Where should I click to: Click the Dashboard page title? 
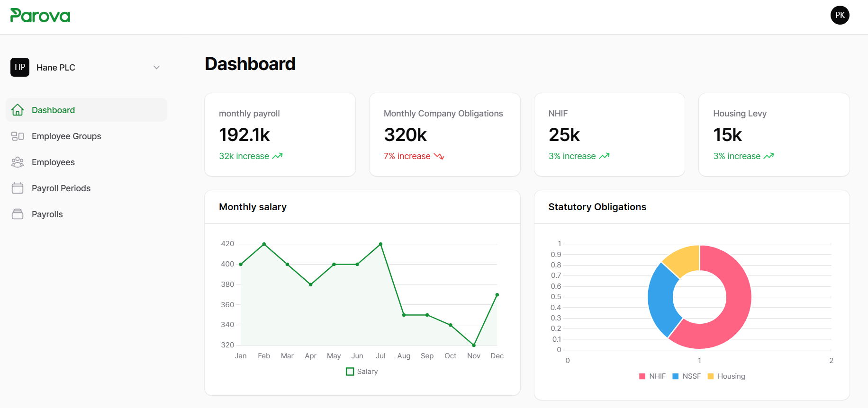pyautogui.click(x=250, y=64)
